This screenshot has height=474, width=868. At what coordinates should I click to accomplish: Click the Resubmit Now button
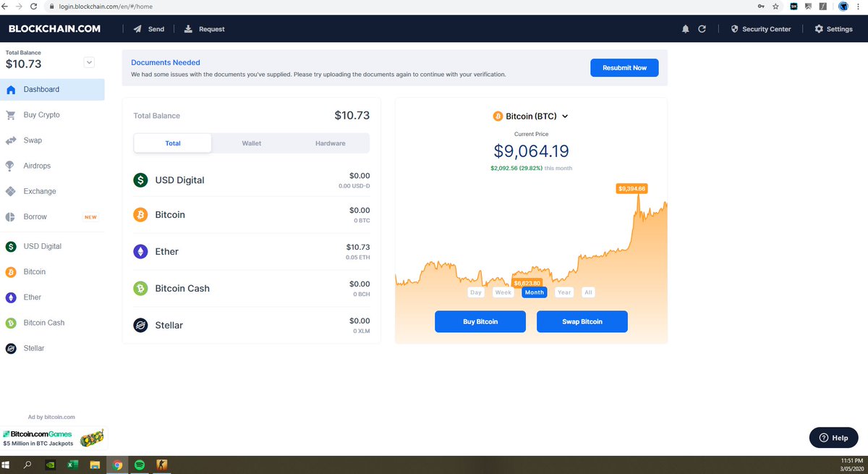pyautogui.click(x=624, y=67)
